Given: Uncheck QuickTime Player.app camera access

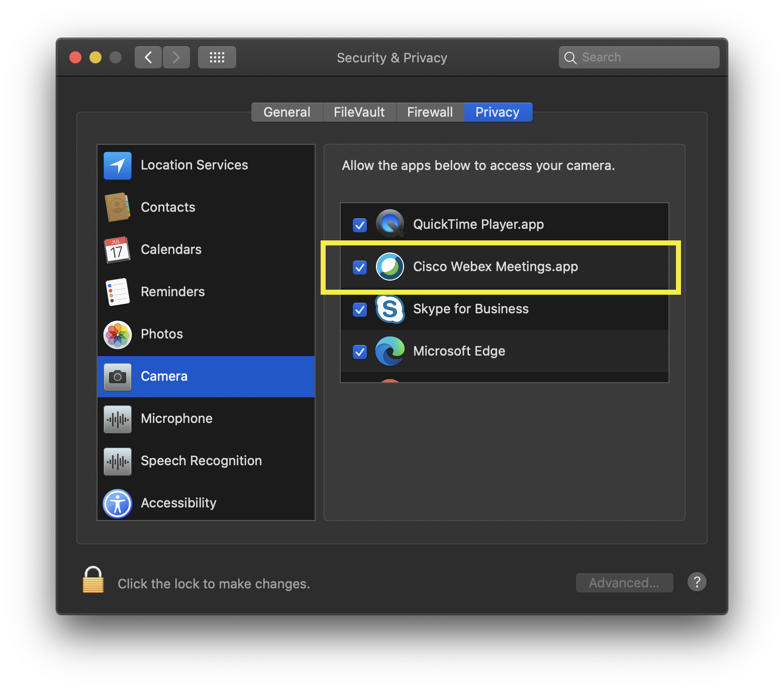Looking at the screenshot, I should coord(360,225).
